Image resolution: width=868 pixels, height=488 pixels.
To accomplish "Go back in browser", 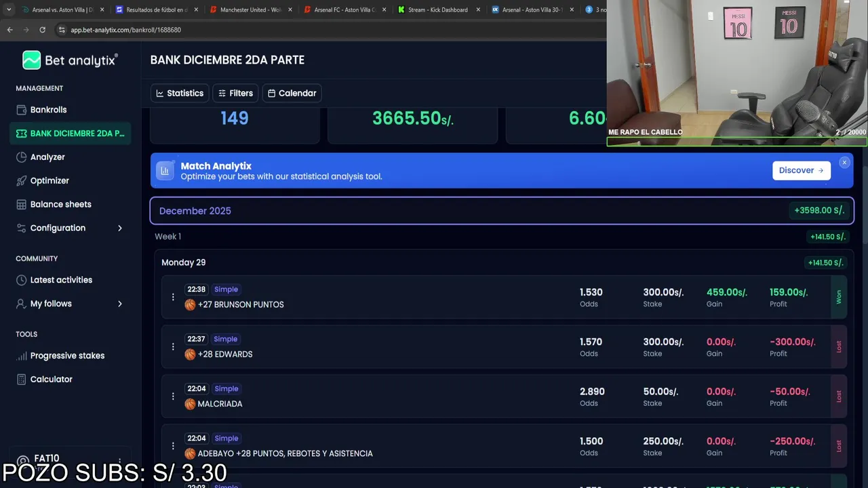I will 10,30.
